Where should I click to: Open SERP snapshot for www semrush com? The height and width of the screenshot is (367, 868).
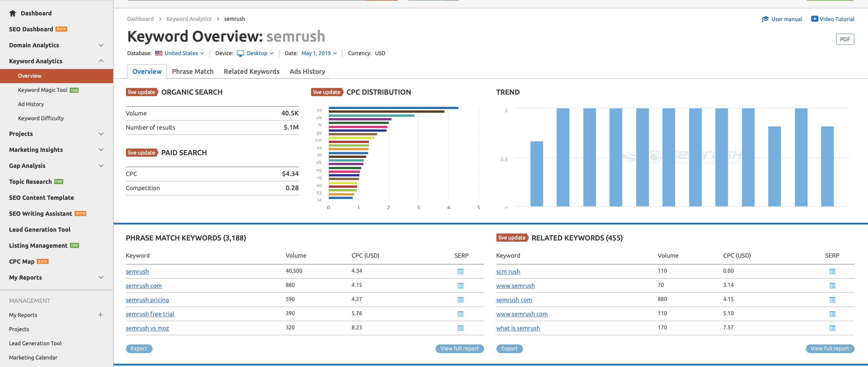click(832, 314)
